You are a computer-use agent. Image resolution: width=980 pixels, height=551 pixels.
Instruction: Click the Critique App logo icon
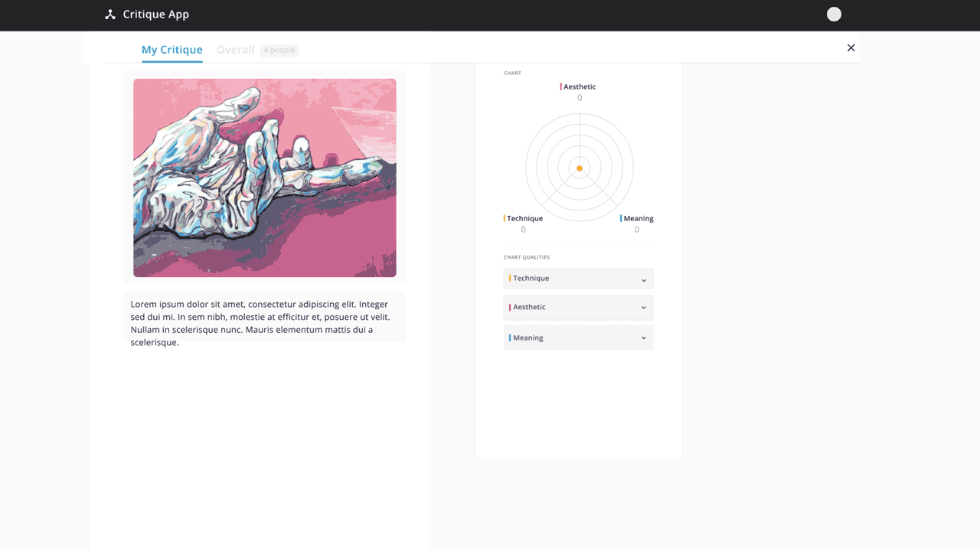pyautogui.click(x=110, y=15)
